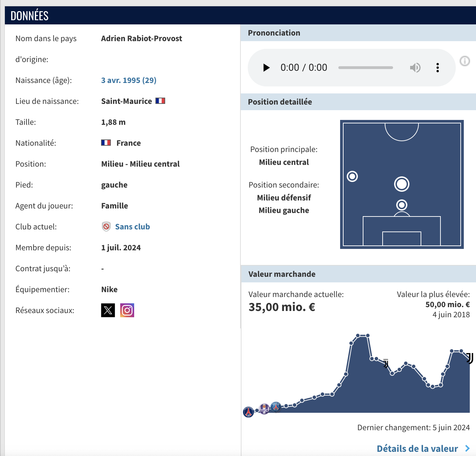Click the French flag beside Saint-Maurice
Image resolution: width=476 pixels, height=456 pixels.
coord(160,101)
